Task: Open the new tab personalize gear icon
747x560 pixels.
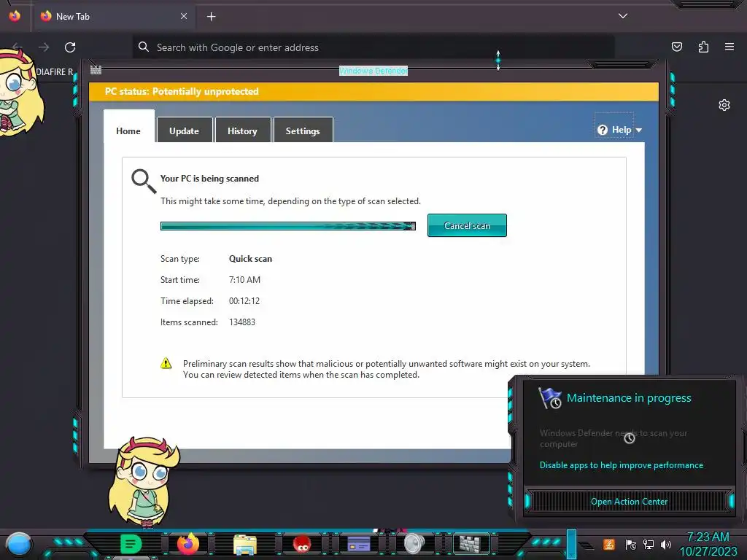Action: coord(724,105)
